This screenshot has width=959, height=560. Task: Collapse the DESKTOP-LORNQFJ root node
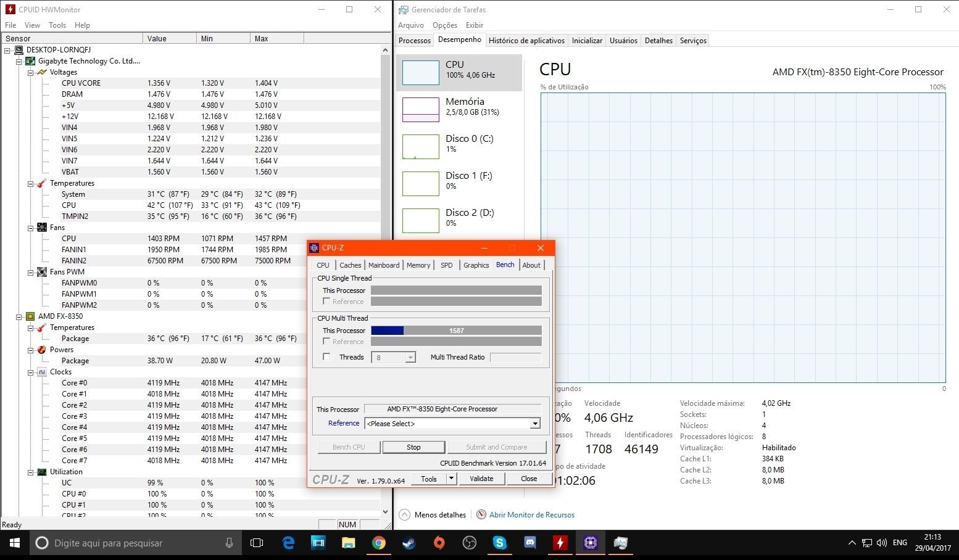click(x=7, y=50)
